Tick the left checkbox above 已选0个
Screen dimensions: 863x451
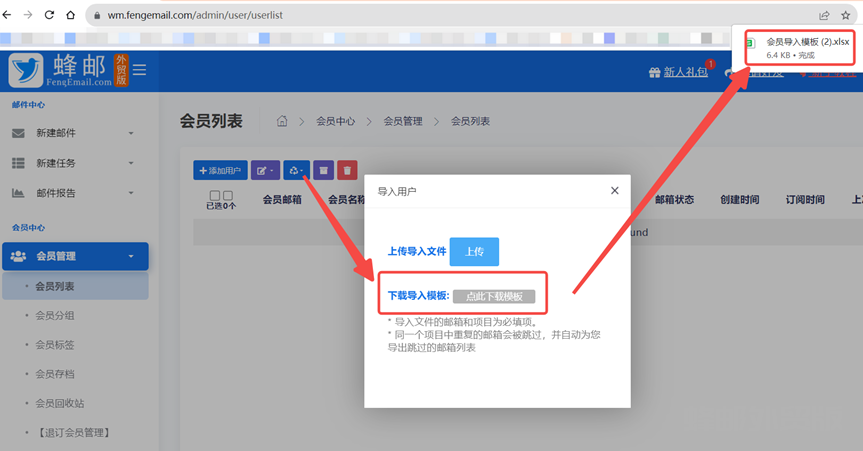pos(214,195)
